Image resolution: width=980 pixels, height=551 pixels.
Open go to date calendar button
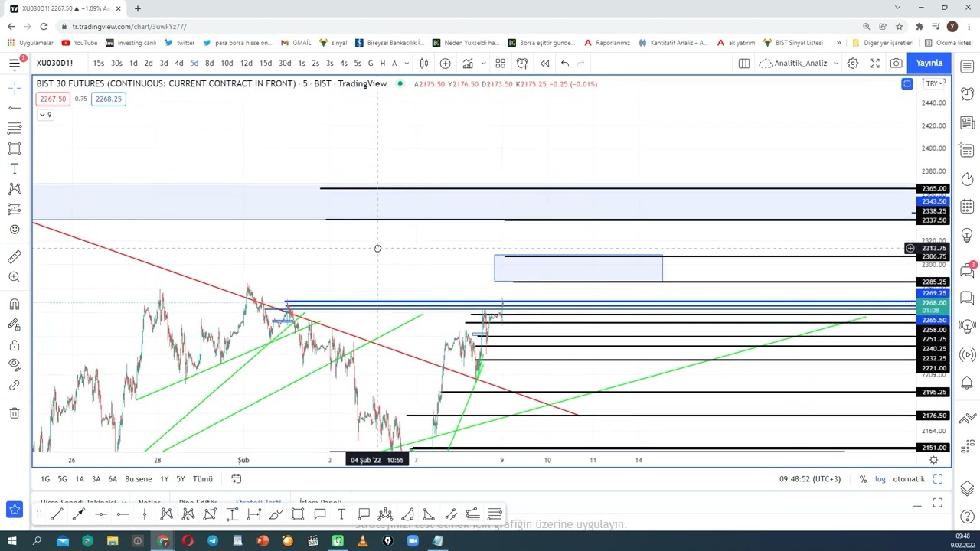point(237,479)
